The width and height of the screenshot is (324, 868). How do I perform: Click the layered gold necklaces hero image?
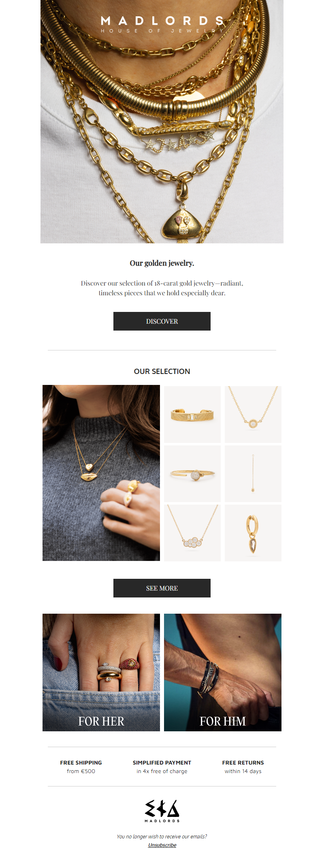click(x=162, y=122)
